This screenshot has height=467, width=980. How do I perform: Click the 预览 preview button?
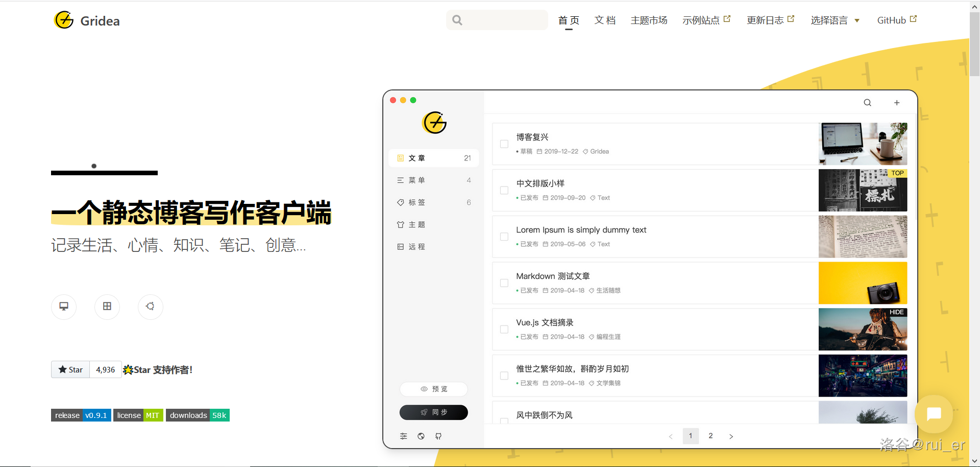point(434,389)
